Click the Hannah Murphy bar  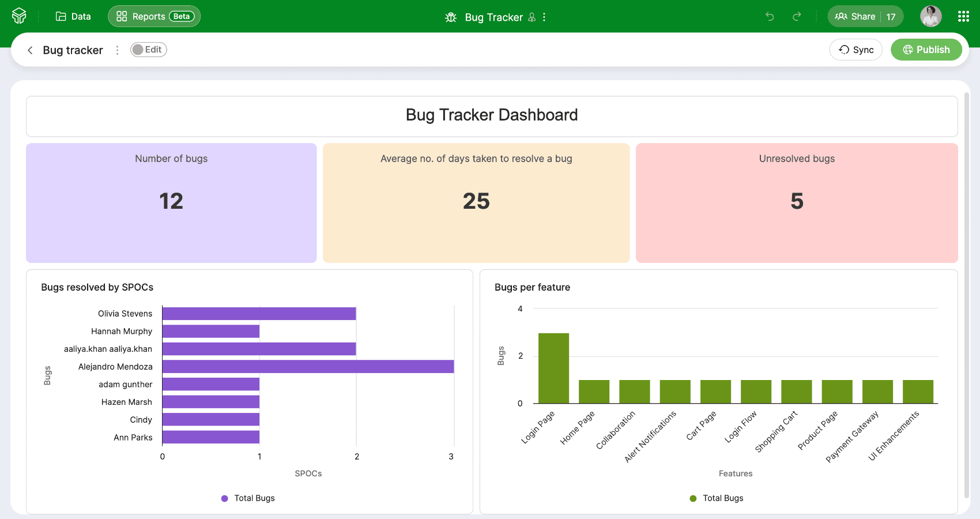[x=211, y=331]
